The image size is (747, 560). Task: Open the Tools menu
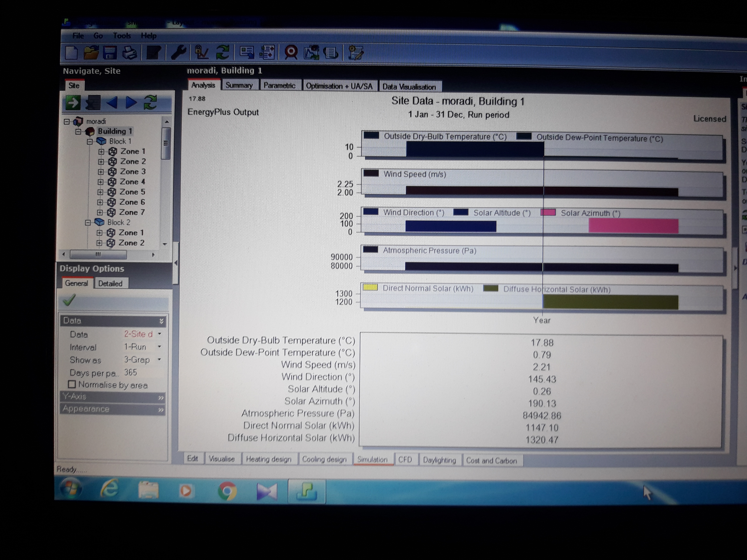(122, 35)
